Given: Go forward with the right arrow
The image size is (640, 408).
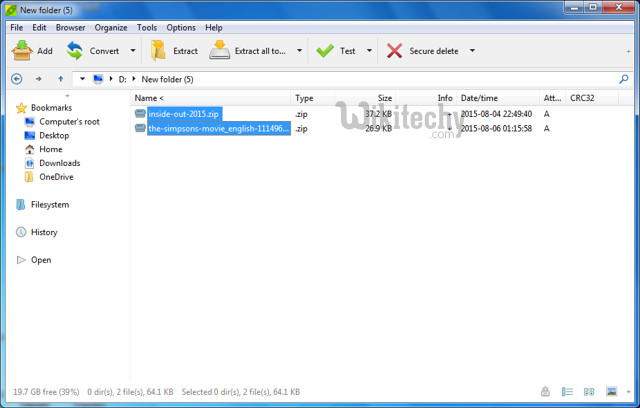Looking at the screenshot, I should (x=38, y=79).
